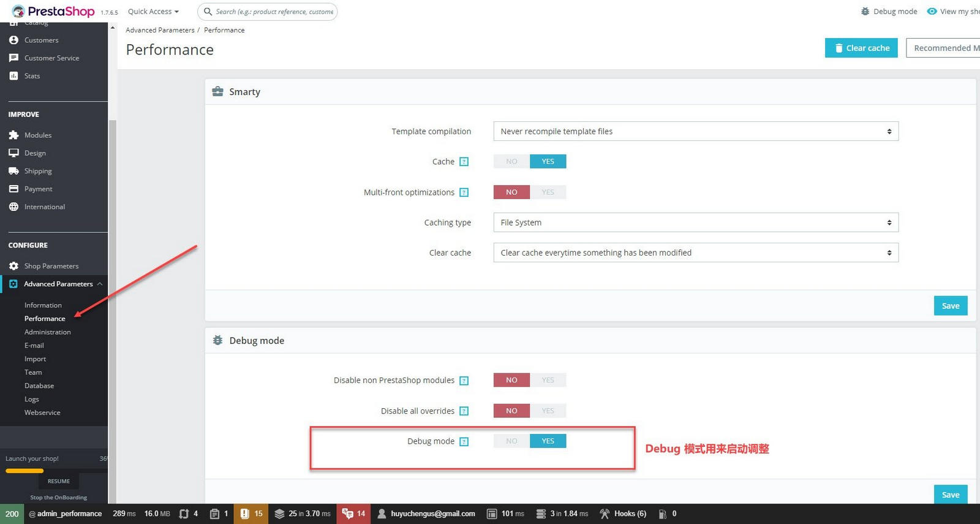
Task: Click the Modules puzzle icon in sidebar
Action: pyautogui.click(x=13, y=135)
